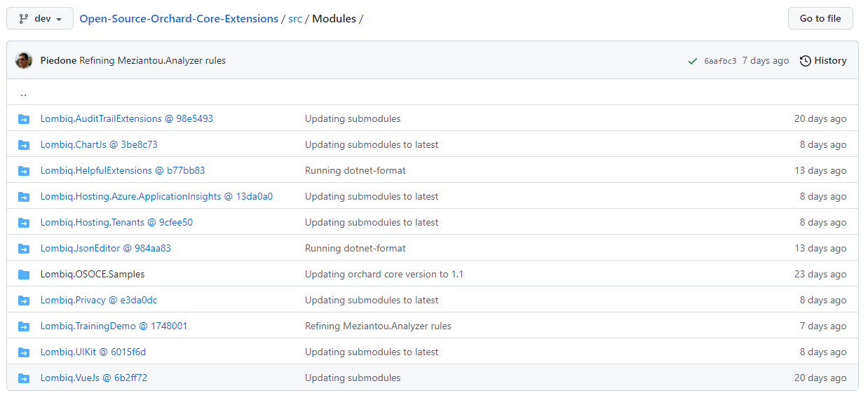Open commit message for Lombiq.Hosting.Tenants row
Viewport: 868px width, 400px height.
(x=372, y=222)
